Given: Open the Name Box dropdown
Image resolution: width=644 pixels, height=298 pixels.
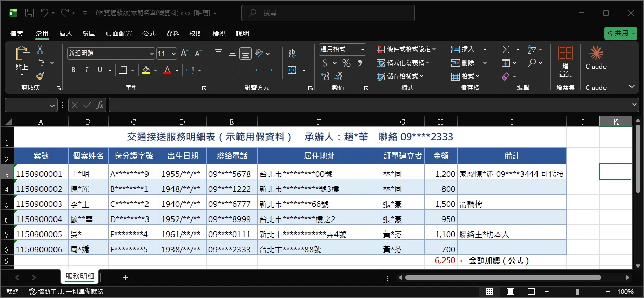Looking at the screenshot, I should 52,105.
